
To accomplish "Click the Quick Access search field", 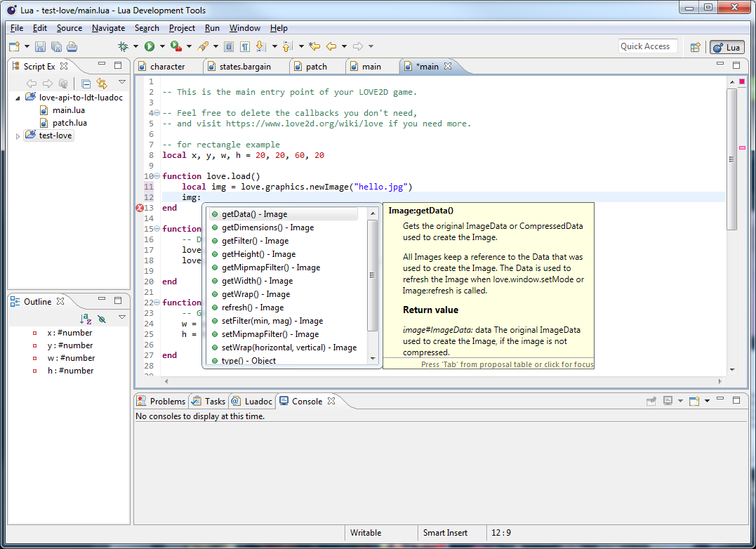I will pos(647,46).
